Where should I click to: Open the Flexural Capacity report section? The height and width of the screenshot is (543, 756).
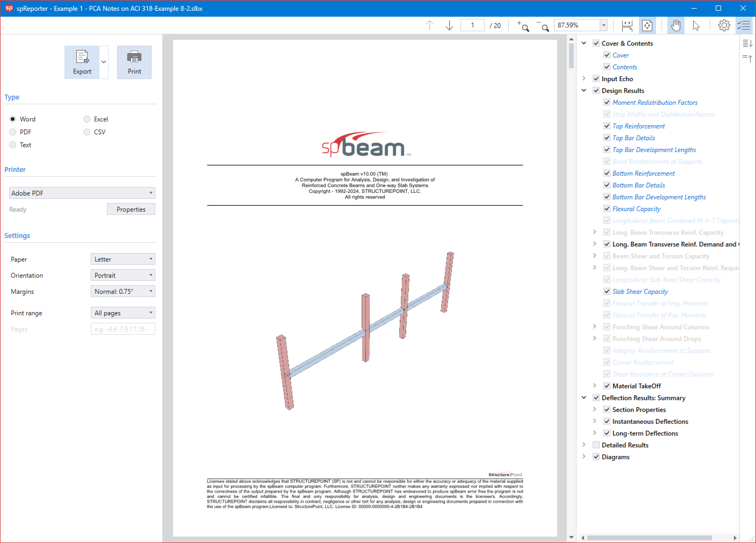(636, 209)
